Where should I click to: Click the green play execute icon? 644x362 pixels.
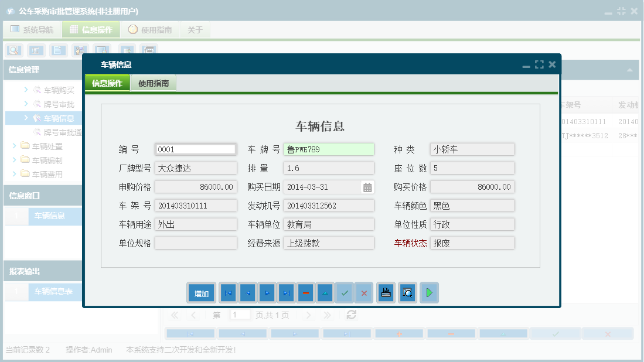[429, 292]
